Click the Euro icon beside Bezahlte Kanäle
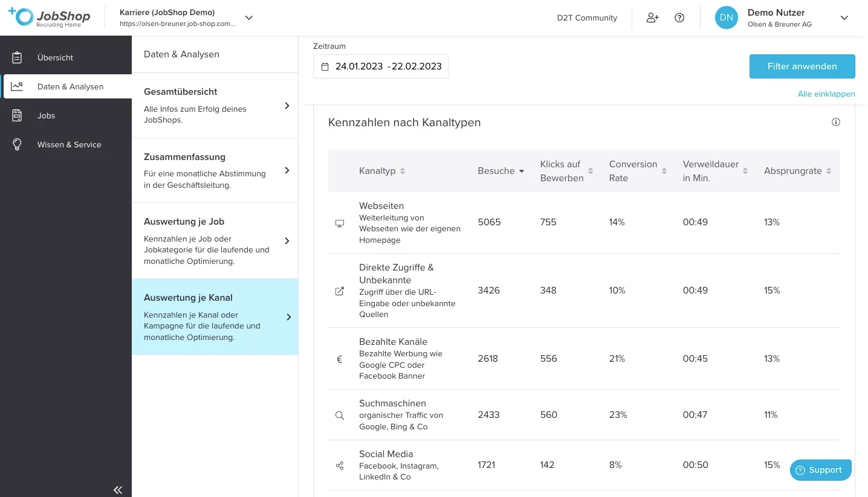 [339, 359]
